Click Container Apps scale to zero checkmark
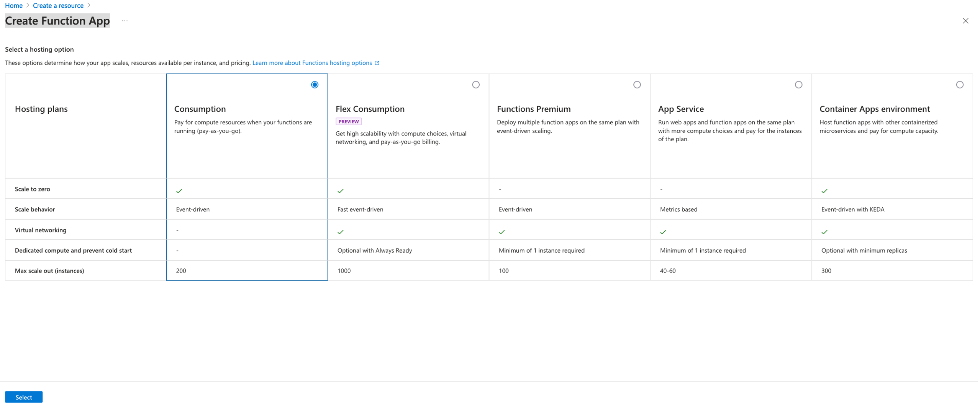 [x=824, y=191]
